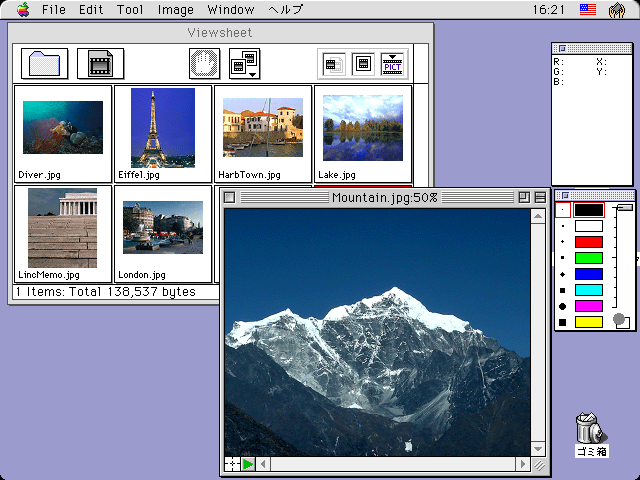The width and height of the screenshot is (640, 480).
Task: Click the crosshair icon in Mountain window
Action: pos(232,464)
